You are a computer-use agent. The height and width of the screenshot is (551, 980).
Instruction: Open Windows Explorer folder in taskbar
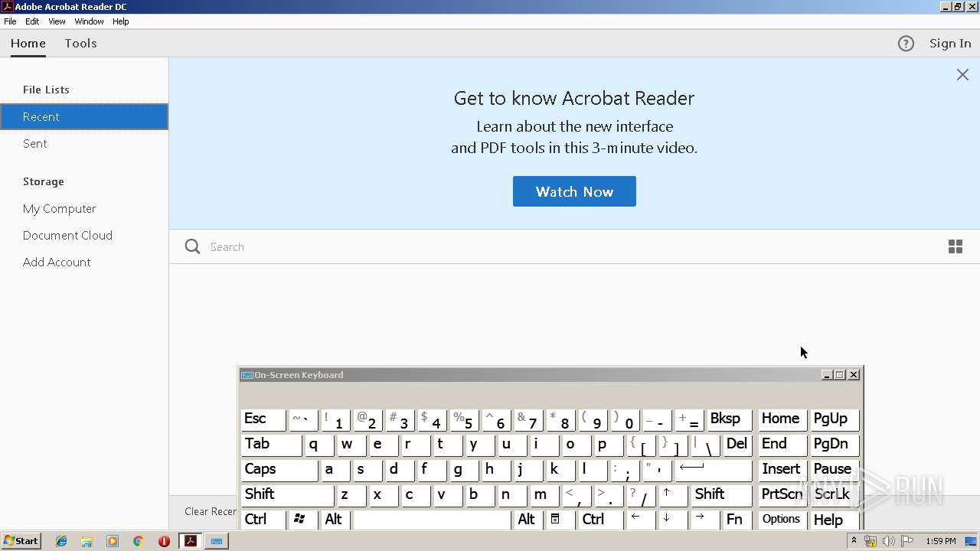point(87,541)
